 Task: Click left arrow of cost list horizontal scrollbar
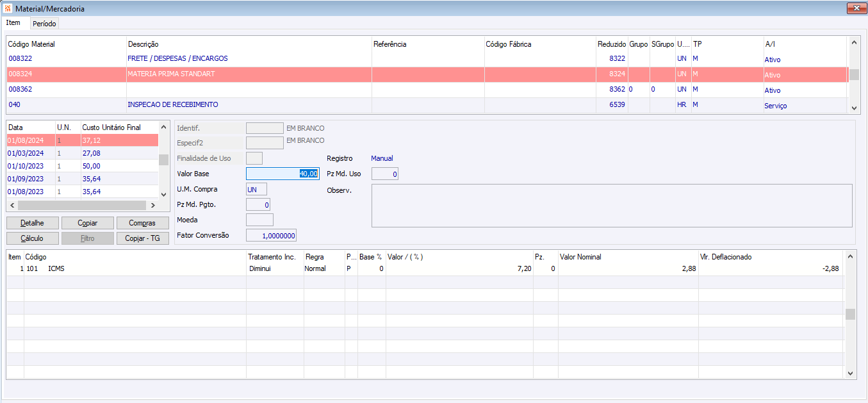tap(12, 205)
